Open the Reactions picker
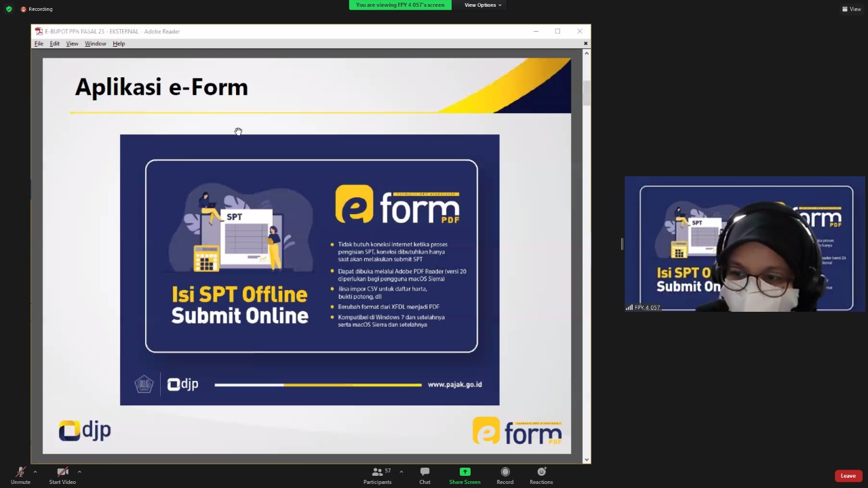 point(541,472)
